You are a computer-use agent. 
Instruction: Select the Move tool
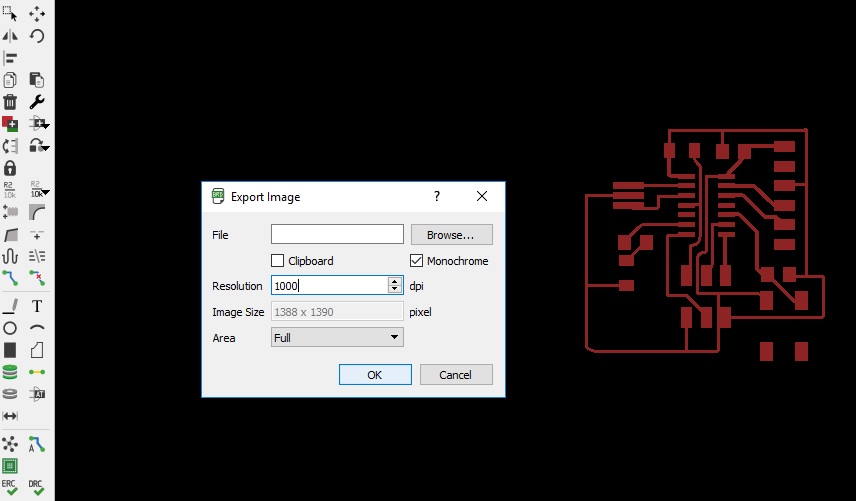(x=37, y=14)
